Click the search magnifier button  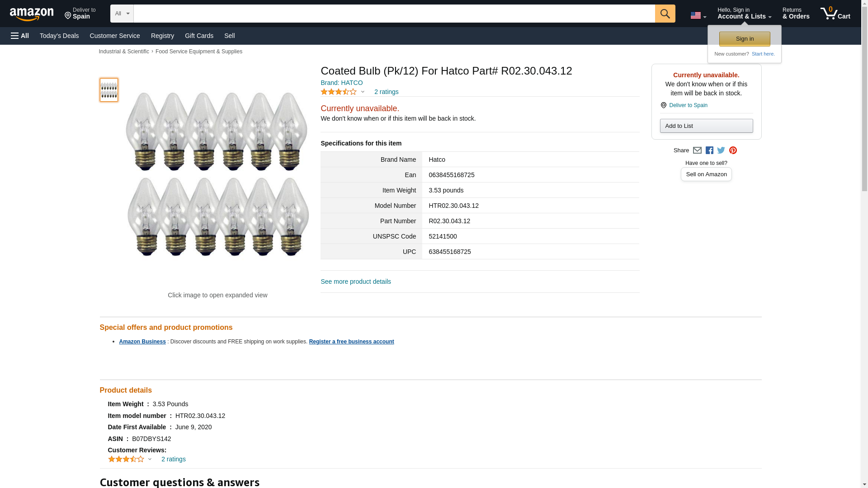coord(665,14)
